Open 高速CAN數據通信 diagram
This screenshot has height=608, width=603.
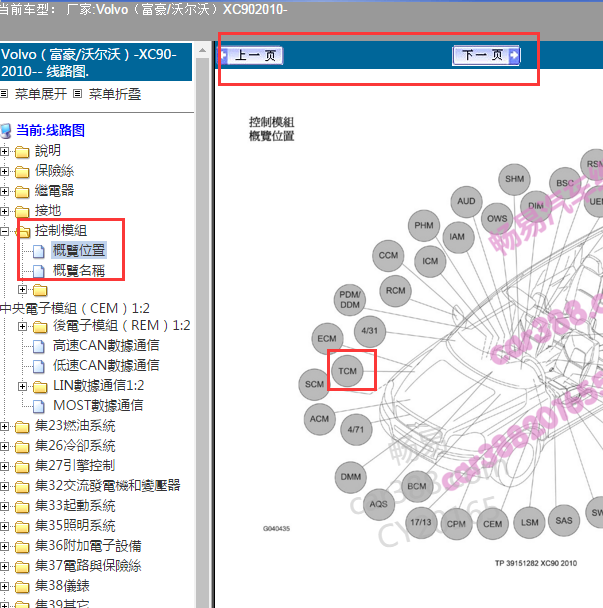[x=106, y=345]
